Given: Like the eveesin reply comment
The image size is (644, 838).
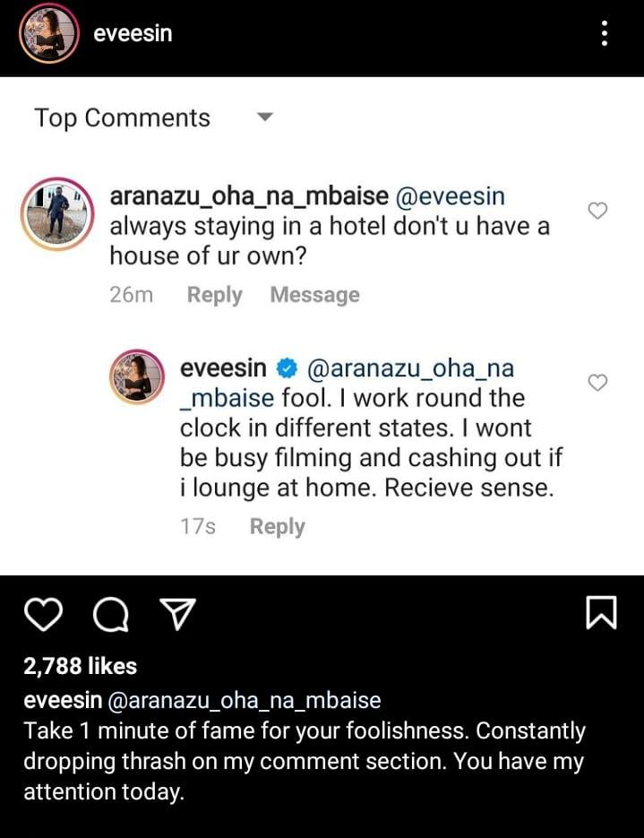Looking at the screenshot, I should click(x=597, y=383).
